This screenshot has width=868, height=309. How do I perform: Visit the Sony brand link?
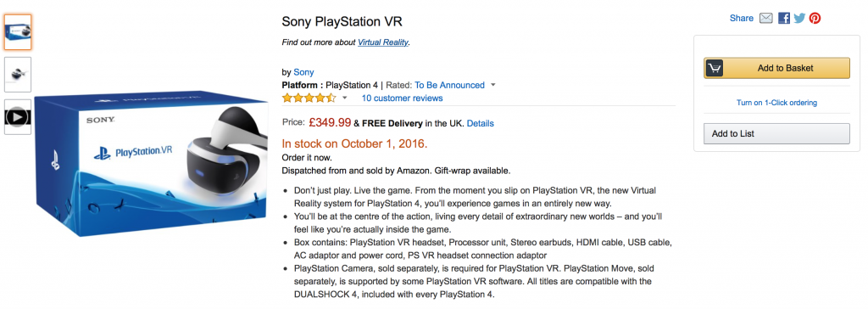[303, 72]
